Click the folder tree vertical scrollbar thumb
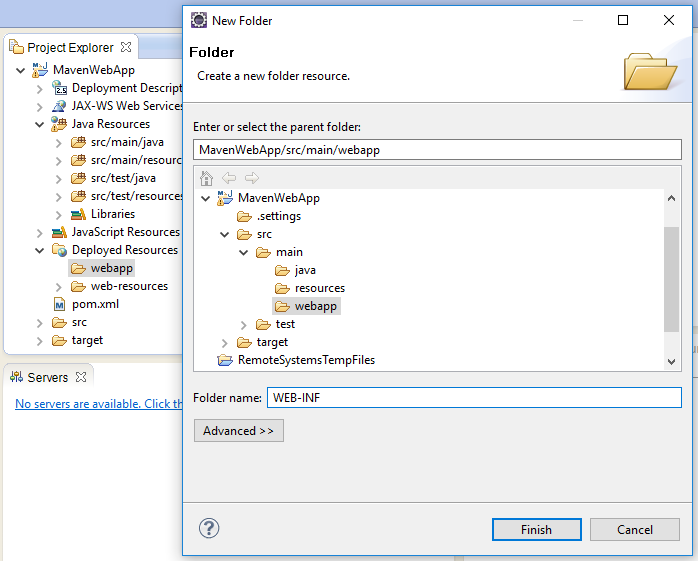Screen dimensions: 698x561 pyautogui.click(x=671, y=279)
